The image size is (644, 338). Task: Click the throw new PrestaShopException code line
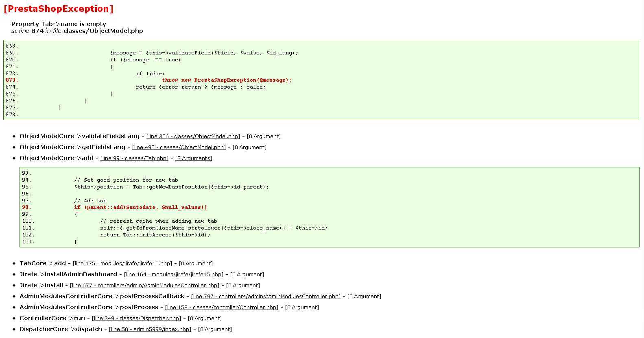[x=227, y=80]
